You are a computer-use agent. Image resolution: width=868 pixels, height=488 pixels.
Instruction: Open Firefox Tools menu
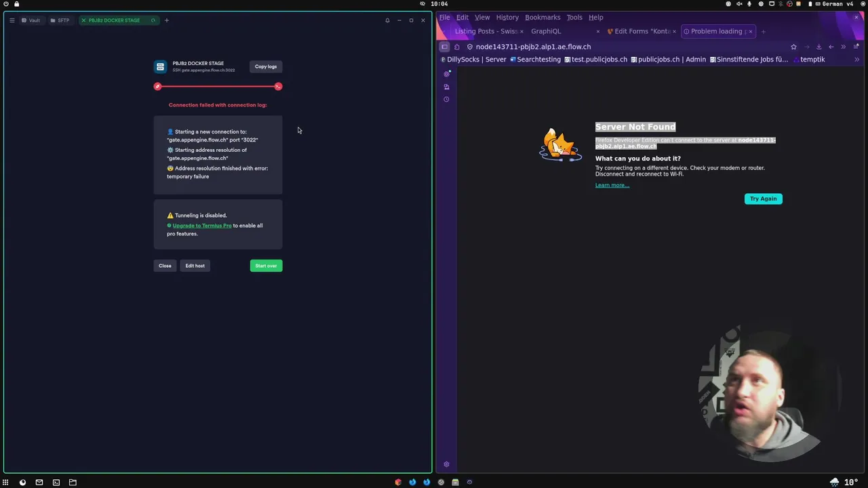(574, 18)
